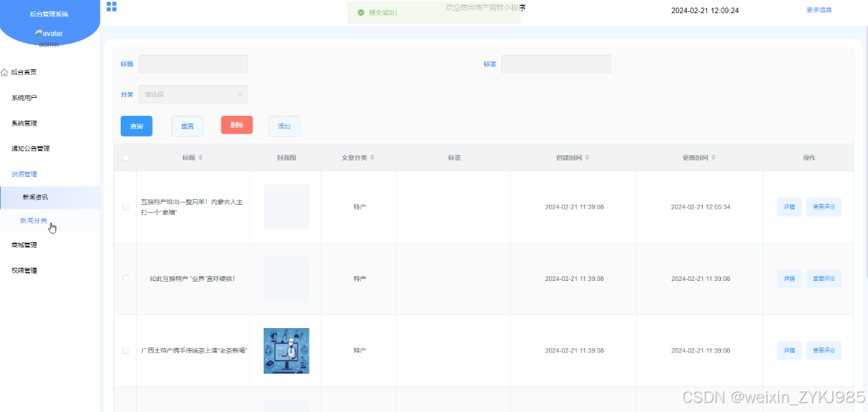The width and height of the screenshot is (868, 412).
Task: Focus the 标题 search input
Action: point(193,64)
